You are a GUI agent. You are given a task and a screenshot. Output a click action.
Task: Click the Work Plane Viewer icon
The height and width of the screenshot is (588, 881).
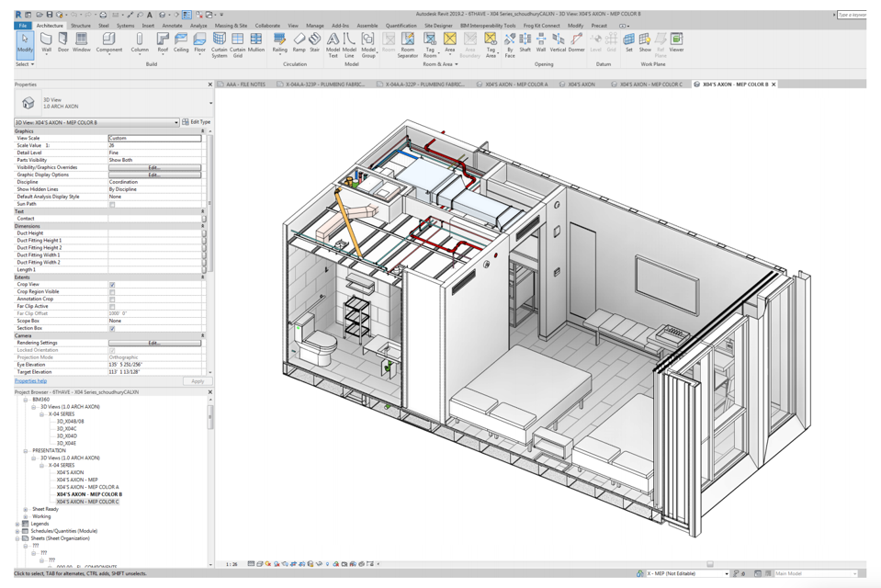pos(676,43)
